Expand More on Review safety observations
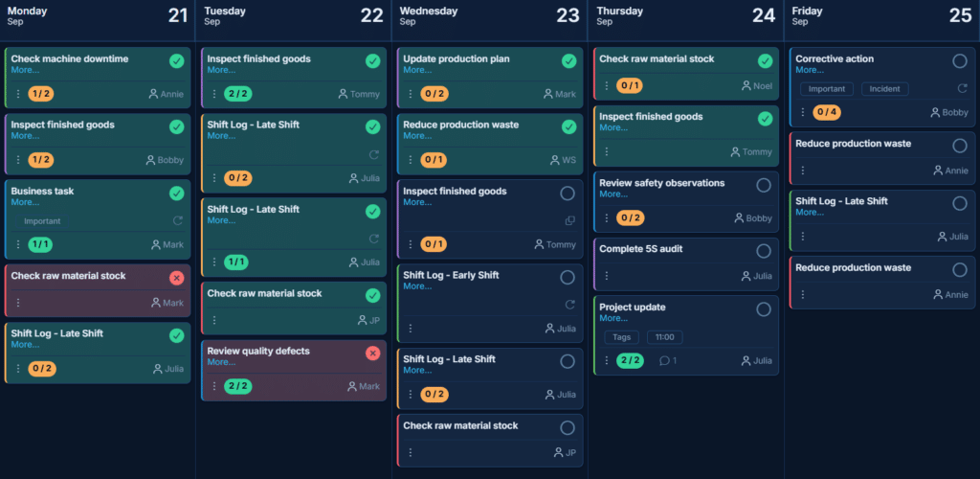The height and width of the screenshot is (479, 980). 613,194
